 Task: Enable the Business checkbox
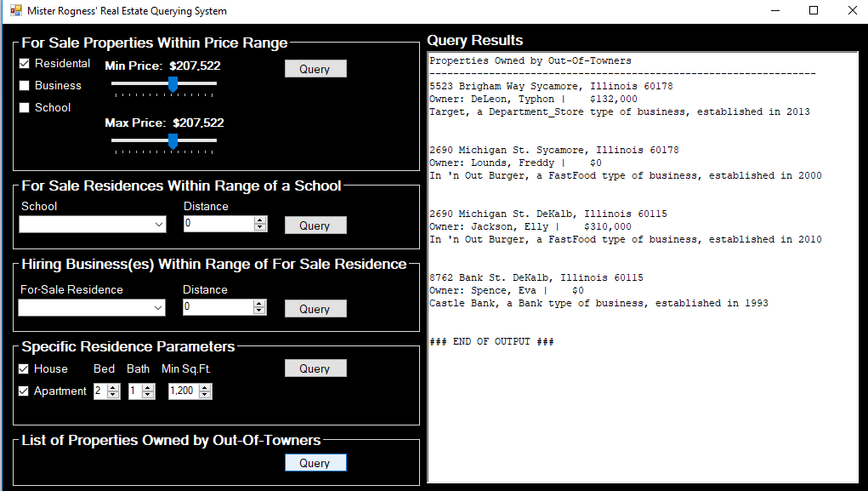pos(25,86)
